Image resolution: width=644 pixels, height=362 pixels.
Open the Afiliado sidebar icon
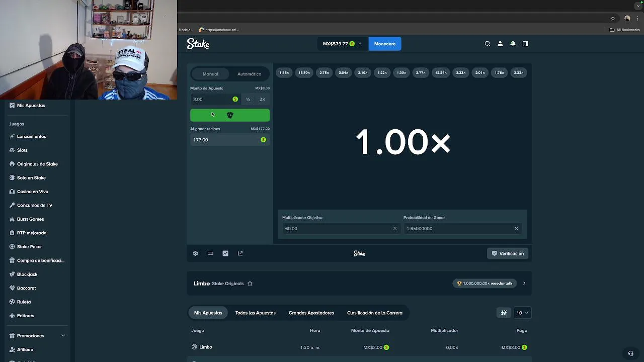pos(12,349)
